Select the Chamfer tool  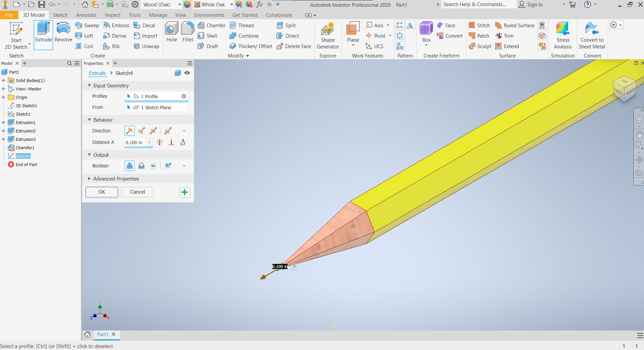[x=212, y=26]
